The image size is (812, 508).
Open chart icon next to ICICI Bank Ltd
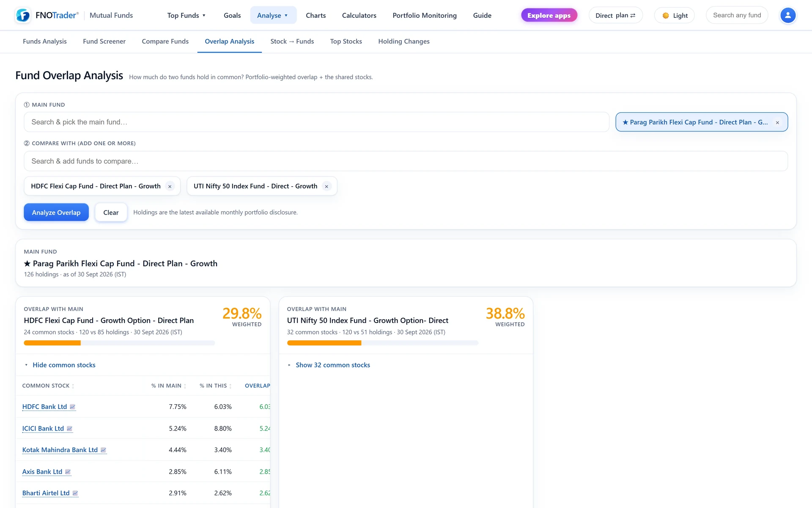click(x=69, y=428)
